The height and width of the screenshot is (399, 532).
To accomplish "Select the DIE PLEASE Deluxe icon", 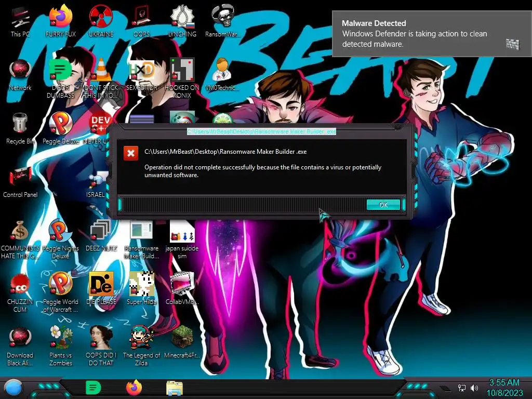I will (101, 289).
